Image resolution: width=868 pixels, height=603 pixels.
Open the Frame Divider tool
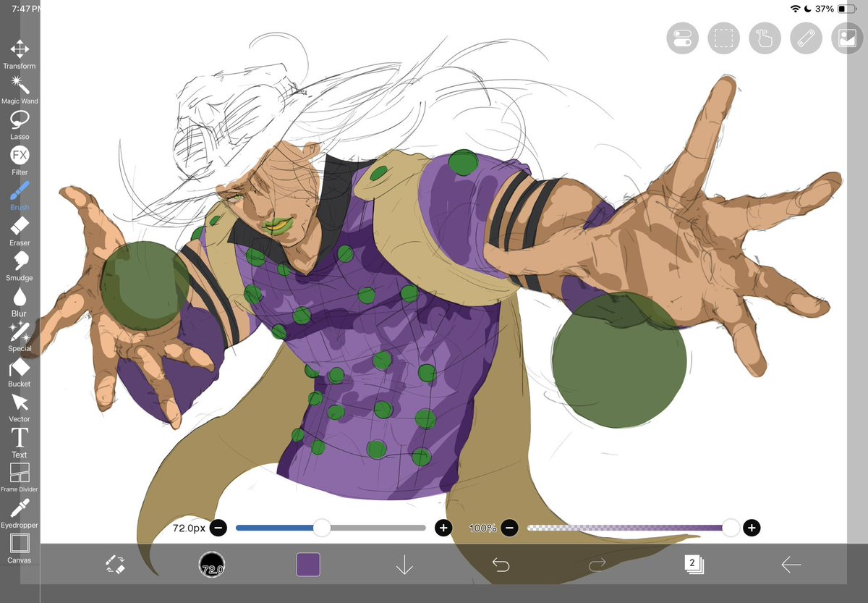tap(19, 478)
